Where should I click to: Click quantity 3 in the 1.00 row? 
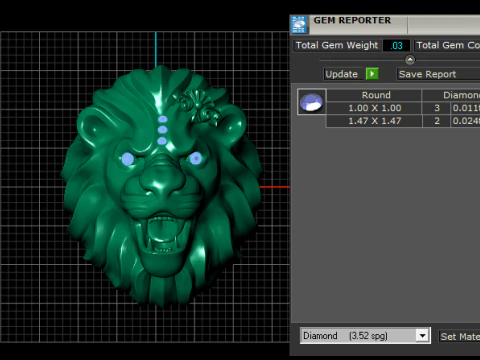click(x=437, y=108)
